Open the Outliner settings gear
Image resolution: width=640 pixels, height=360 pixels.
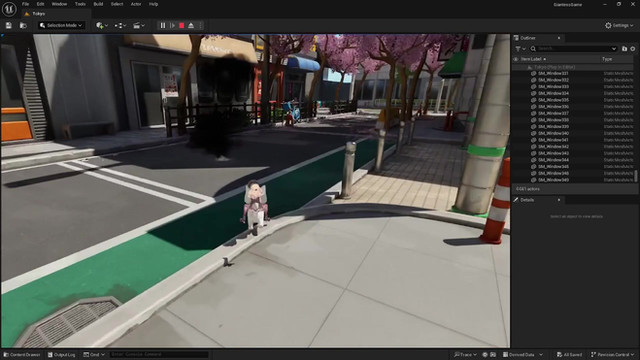(x=633, y=49)
